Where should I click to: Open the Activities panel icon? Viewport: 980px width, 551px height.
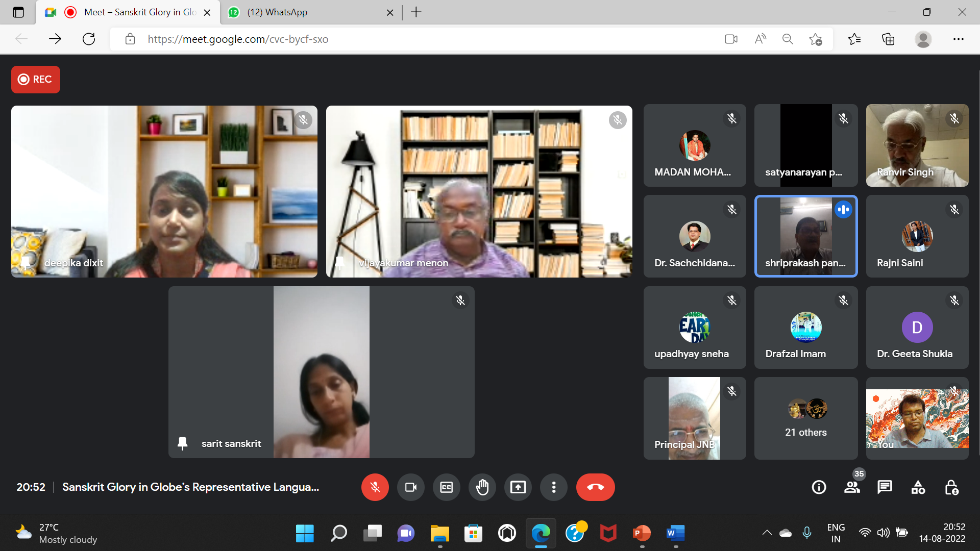pos(918,487)
